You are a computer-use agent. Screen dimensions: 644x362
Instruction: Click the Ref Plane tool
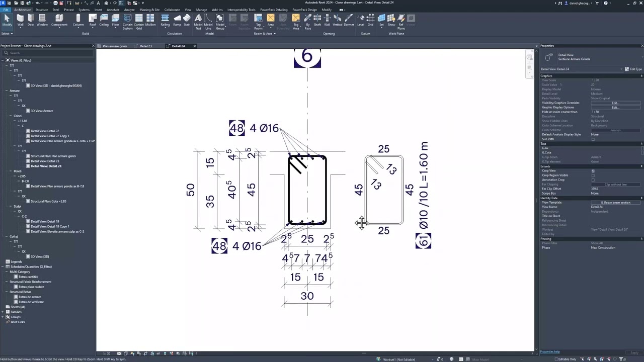pyautogui.click(x=401, y=22)
